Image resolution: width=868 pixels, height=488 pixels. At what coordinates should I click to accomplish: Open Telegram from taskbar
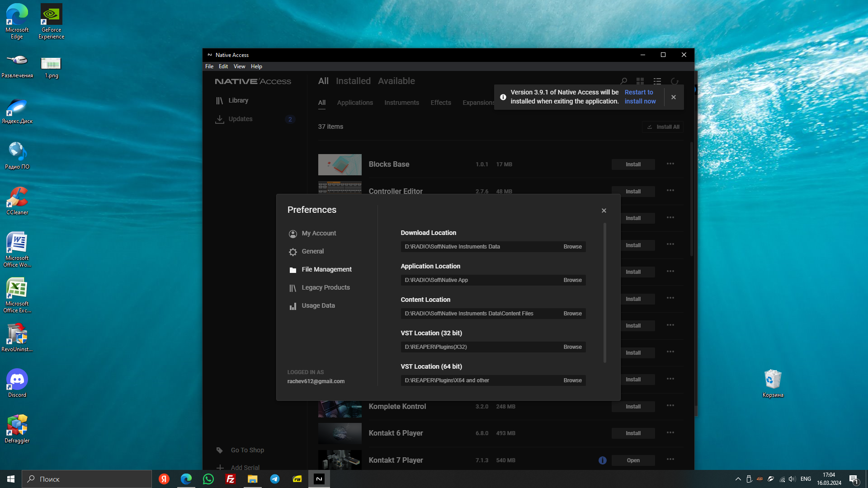[x=275, y=479]
